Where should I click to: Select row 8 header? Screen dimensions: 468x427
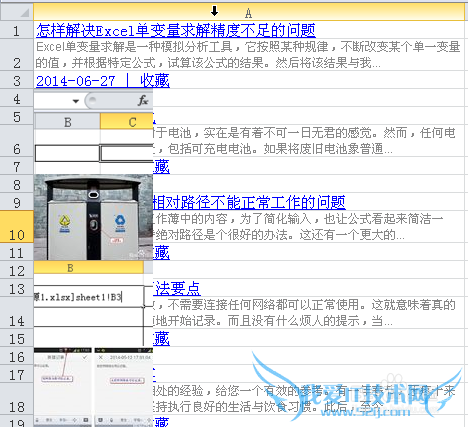point(17,184)
